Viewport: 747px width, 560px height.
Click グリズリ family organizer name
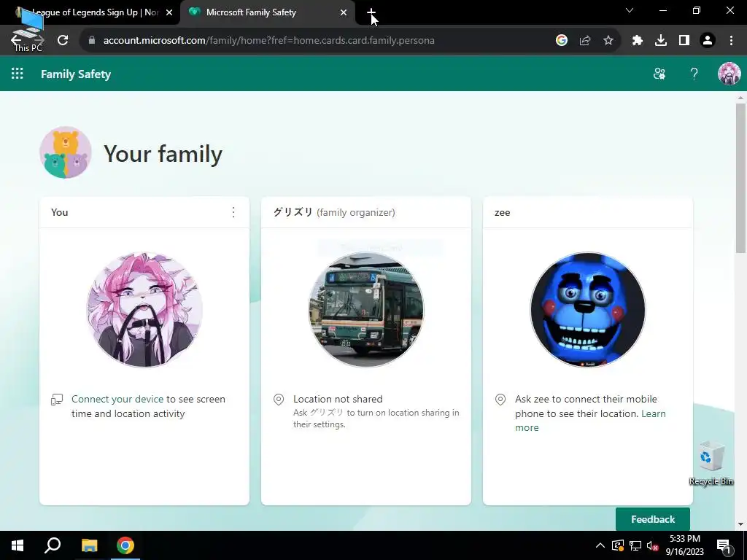(334, 212)
